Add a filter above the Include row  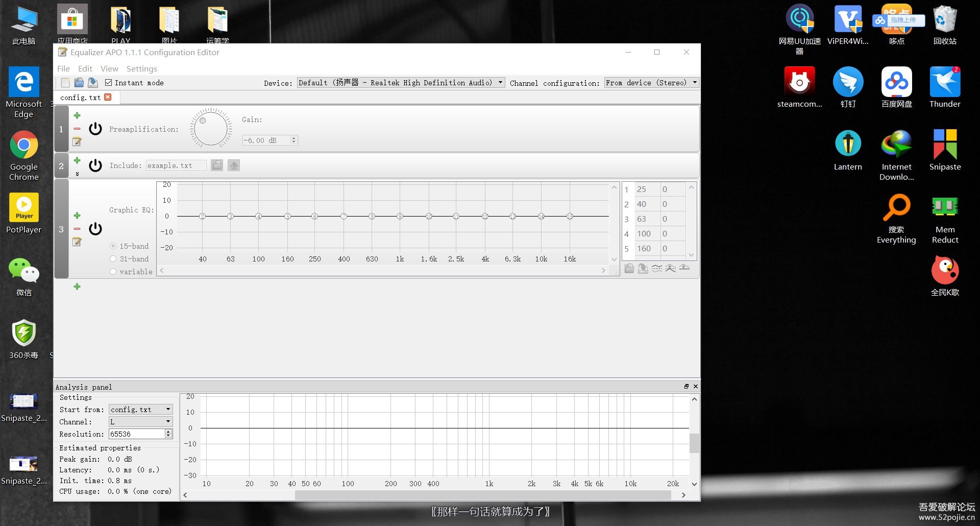77,160
